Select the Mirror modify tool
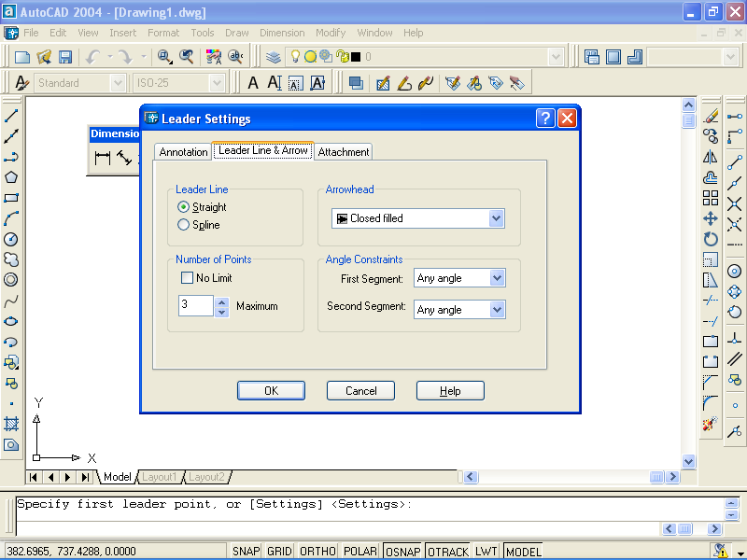Image resolution: width=747 pixels, height=560 pixels. pyautogui.click(x=711, y=157)
